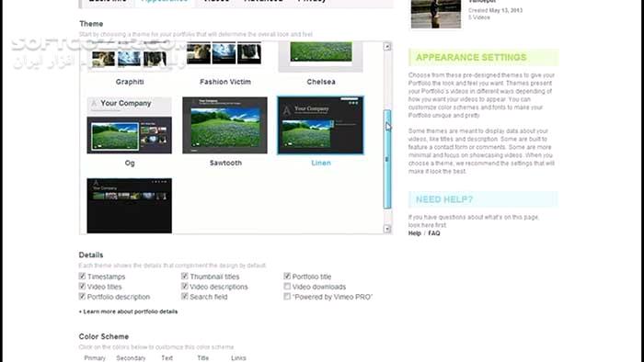Select the Fashion Victim theme thumbnail
This screenshot has width=644, height=362.
click(x=224, y=53)
